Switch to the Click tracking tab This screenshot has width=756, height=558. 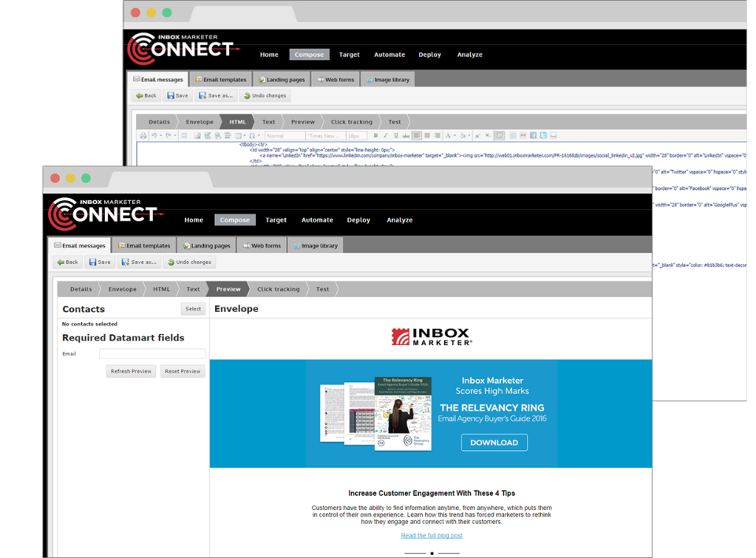coord(278,289)
